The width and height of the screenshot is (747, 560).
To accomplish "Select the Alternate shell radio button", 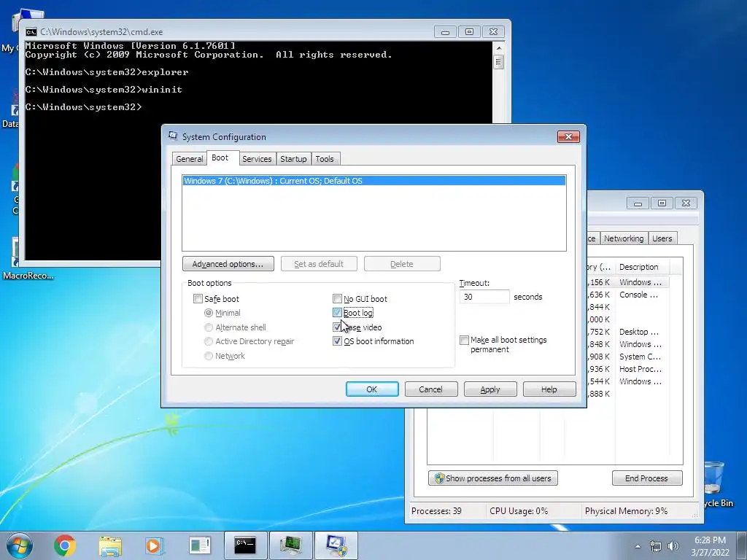I will (x=208, y=327).
